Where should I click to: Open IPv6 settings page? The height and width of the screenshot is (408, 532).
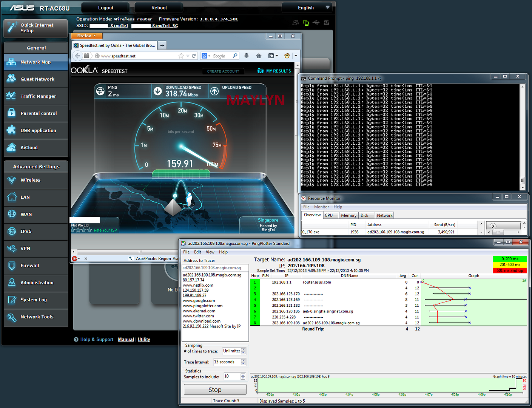point(36,231)
